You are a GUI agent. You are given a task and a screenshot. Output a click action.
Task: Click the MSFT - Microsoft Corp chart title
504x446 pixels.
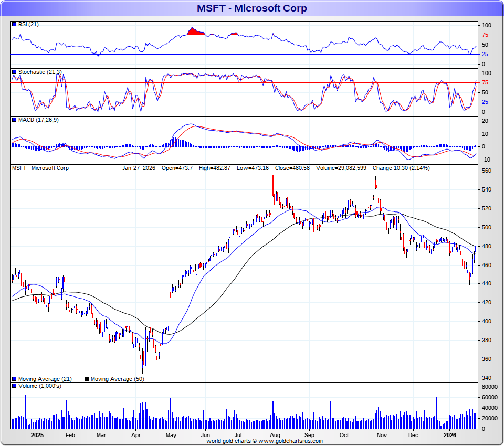[251, 8]
